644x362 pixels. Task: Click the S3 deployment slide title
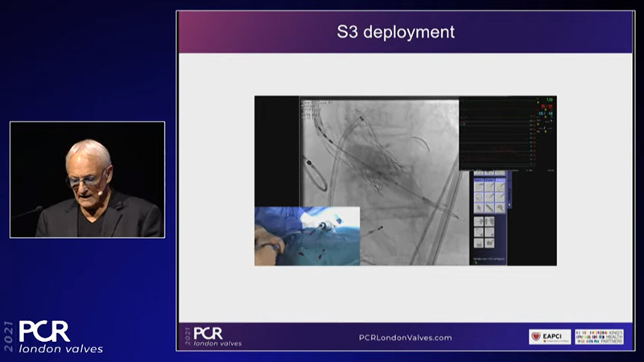click(x=406, y=32)
